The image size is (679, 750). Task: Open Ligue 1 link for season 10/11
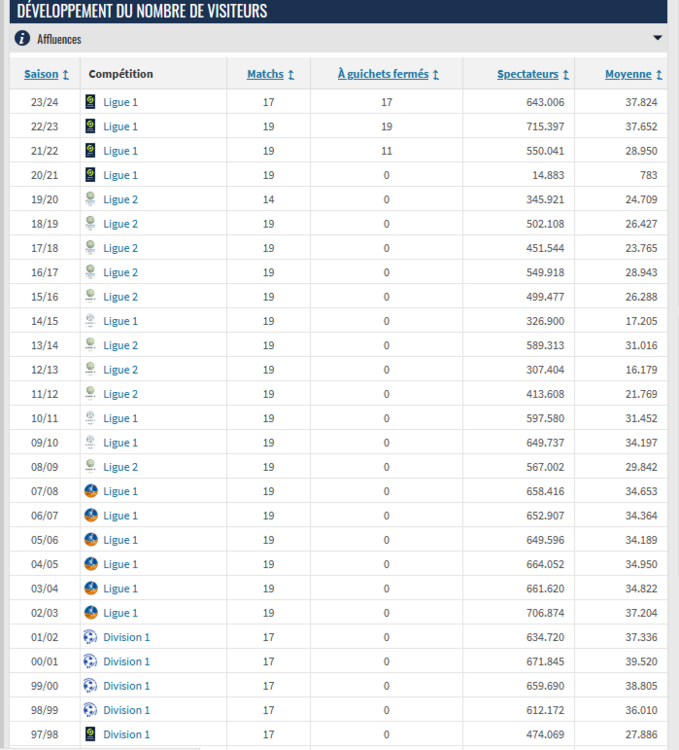(x=120, y=418)
